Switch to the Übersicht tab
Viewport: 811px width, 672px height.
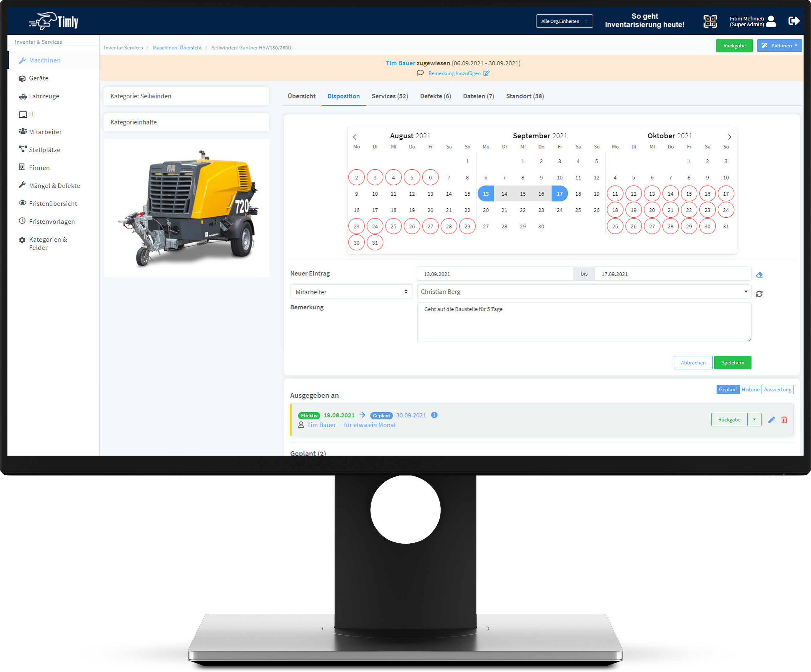point(302,96)
